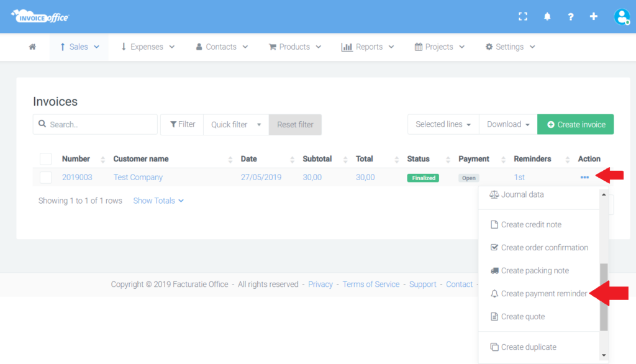Viewport: 636px width, 364px height.
Task: Expand the Projects menu
Action: tap(439, 47)
